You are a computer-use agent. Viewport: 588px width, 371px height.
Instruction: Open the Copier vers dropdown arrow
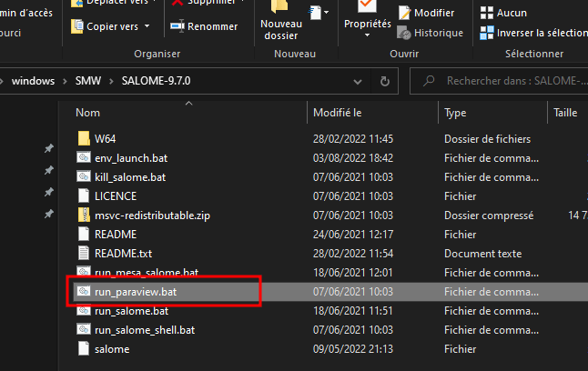(x=147, y=26)
